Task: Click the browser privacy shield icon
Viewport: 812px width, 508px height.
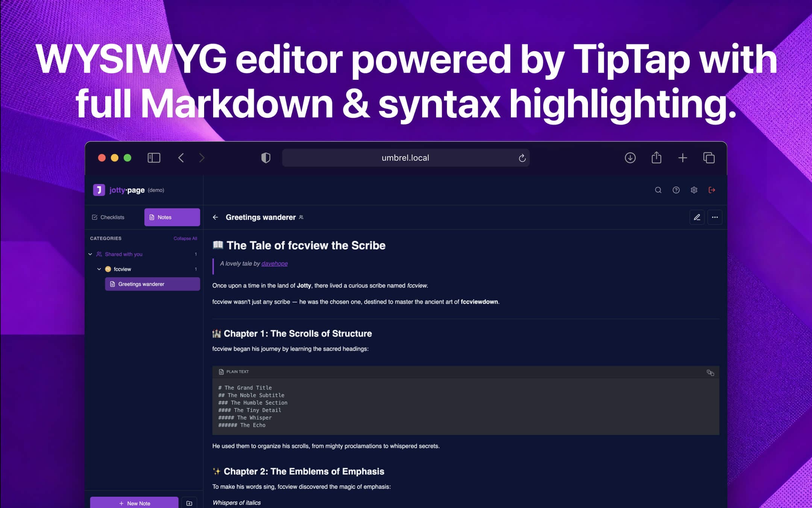Action: 266,158
